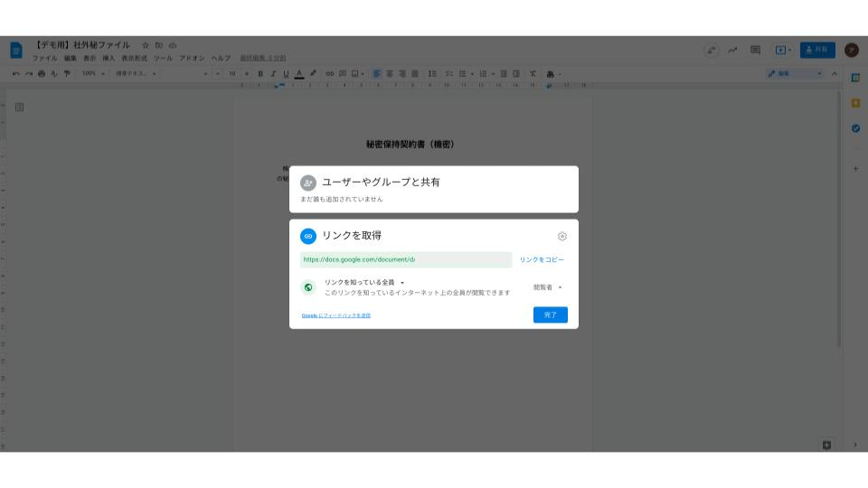Open the numbered list options arrow
Image resolution: width=868 pixels, height=488 pixels.
tap(494, 73)
